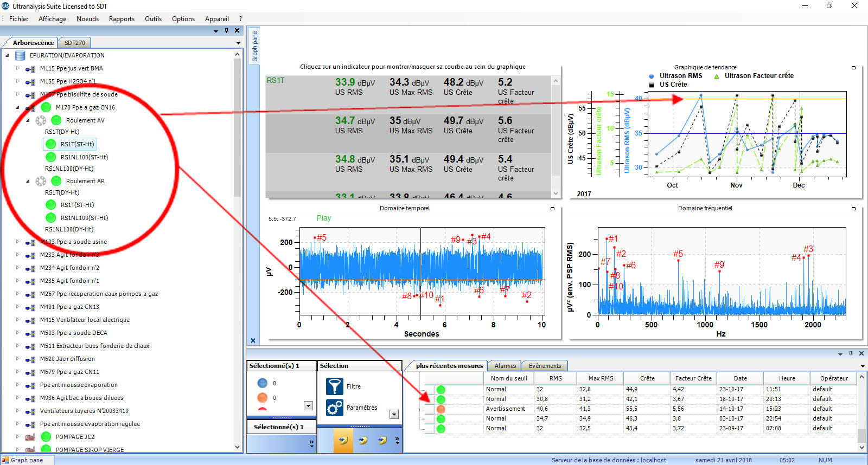Click the green status light next to Roulement AV
868x465 pixels.
pos(56,120)
